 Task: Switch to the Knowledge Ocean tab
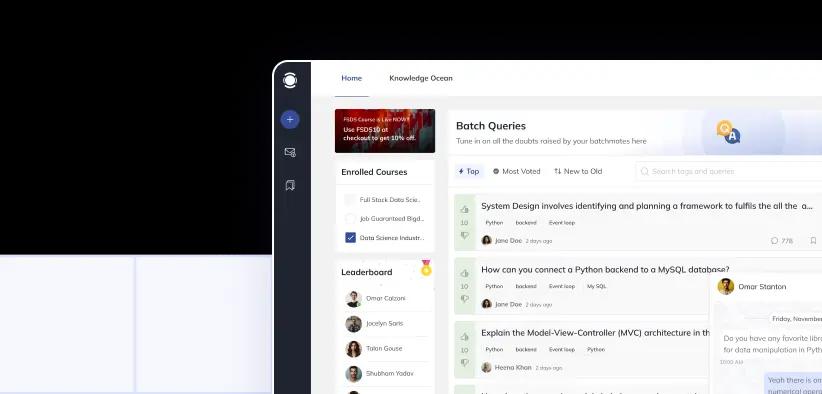(420, 78)
